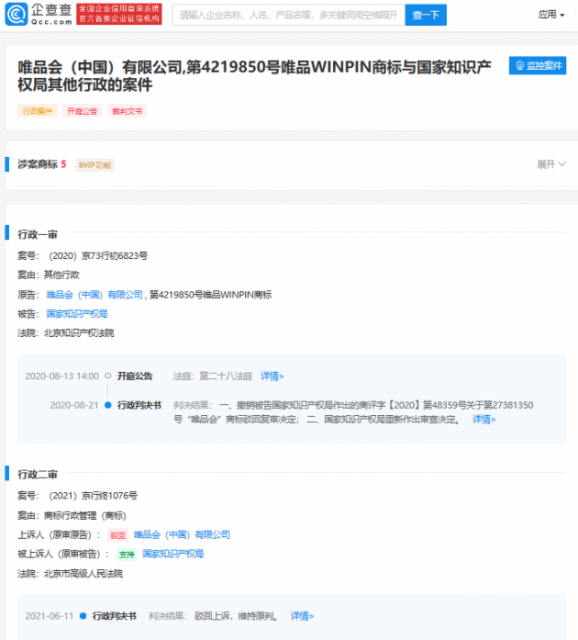Open 详情 link for 2021-06-11 judgment

302,616
